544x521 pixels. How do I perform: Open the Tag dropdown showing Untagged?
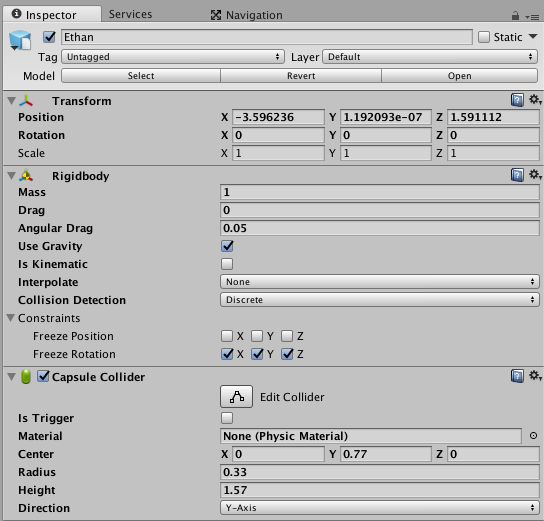[x=173, y=57]
